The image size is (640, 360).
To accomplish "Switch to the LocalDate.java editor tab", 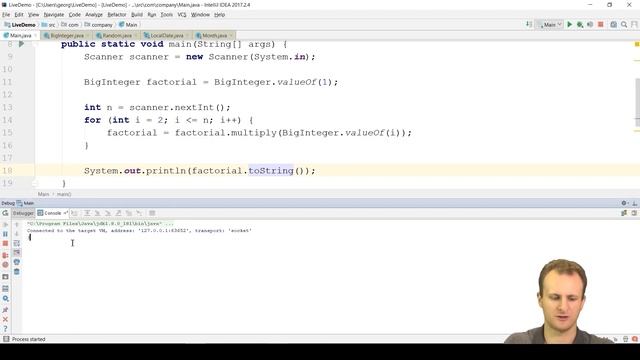I will tap(167, 36).
